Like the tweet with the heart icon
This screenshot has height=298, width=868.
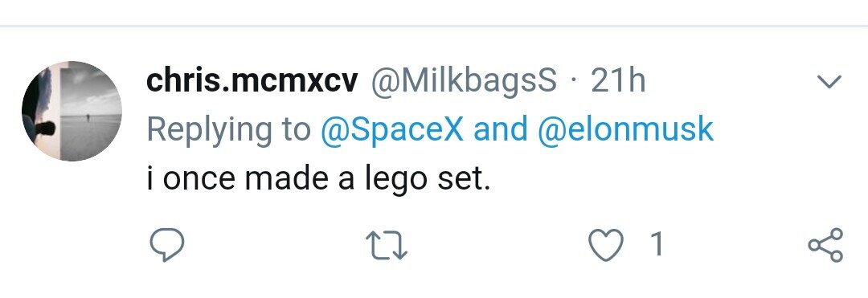pos(606,245)
